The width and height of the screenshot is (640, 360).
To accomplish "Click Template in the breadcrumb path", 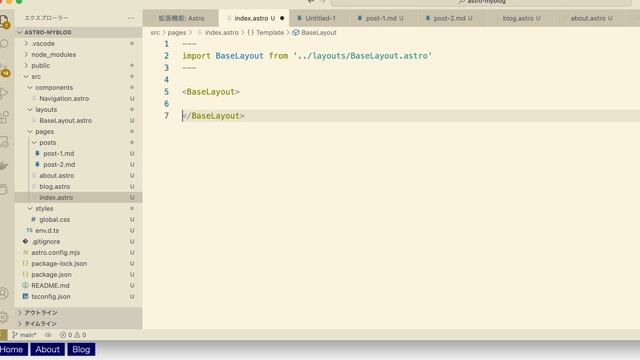I will (270, 33).
